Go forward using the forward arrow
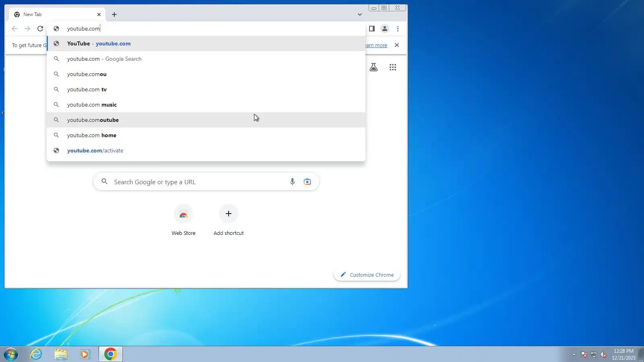This screenshot has height=362, width=644. (27, 29)
